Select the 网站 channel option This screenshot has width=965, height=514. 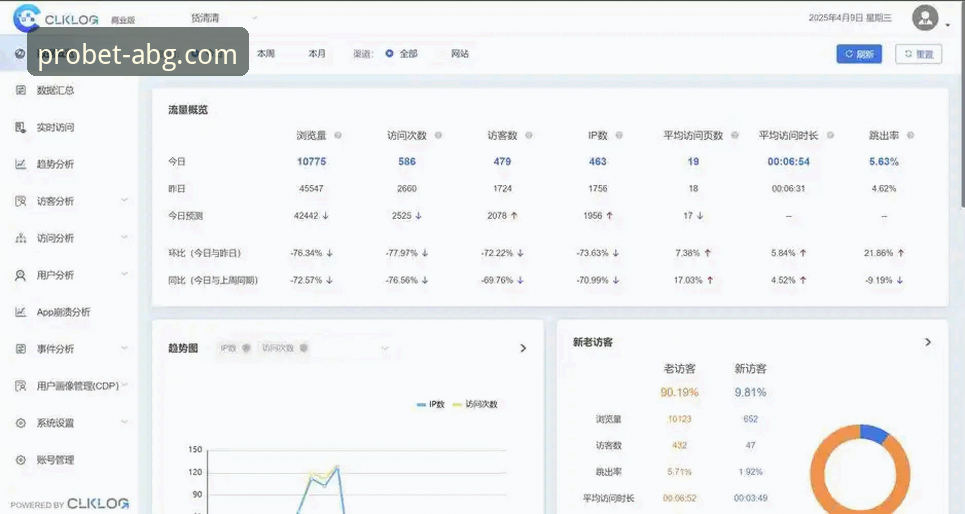click(460, 54)
